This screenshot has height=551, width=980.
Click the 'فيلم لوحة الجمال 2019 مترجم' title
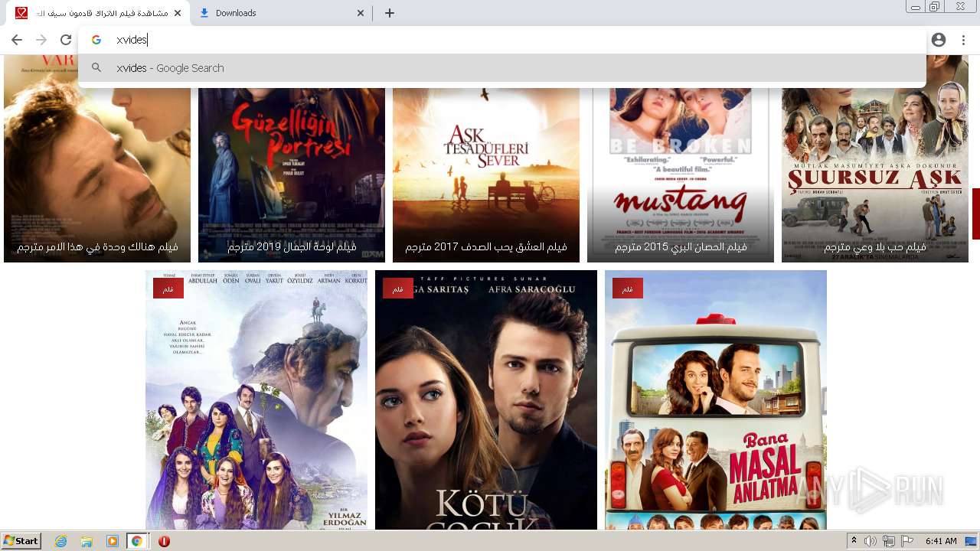tap(292, 247)
